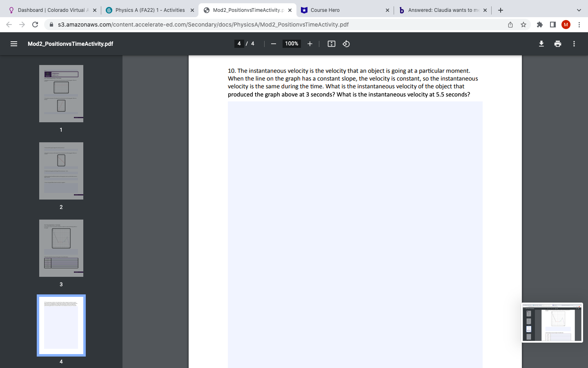Close the Dashboard Colorado Virtual tab
588x368 pixels.
point(95,10)
